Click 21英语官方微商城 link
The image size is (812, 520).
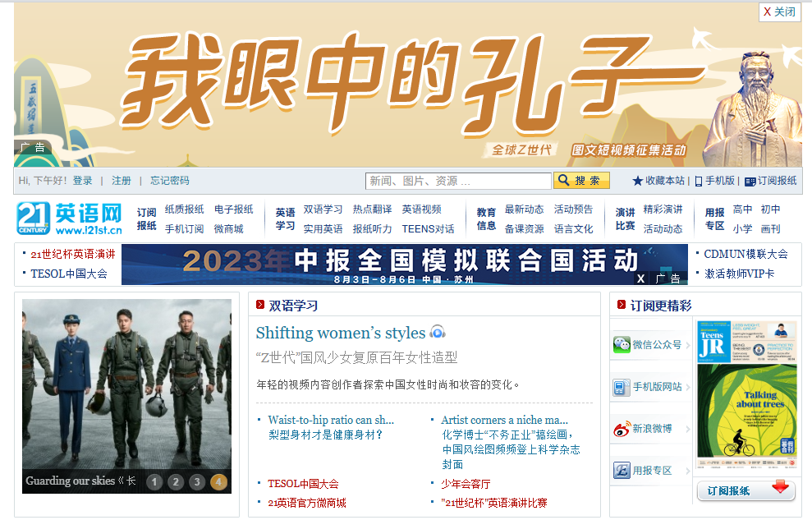pos(306,503)
